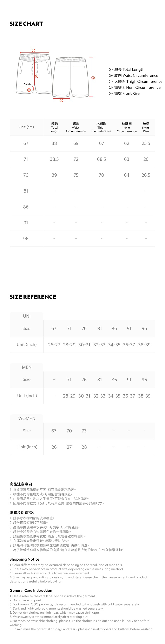Viewport: 165px width, 644px height.
Task: Click the SIZE REFERENCE heading
Action: [x=33, y=297]
